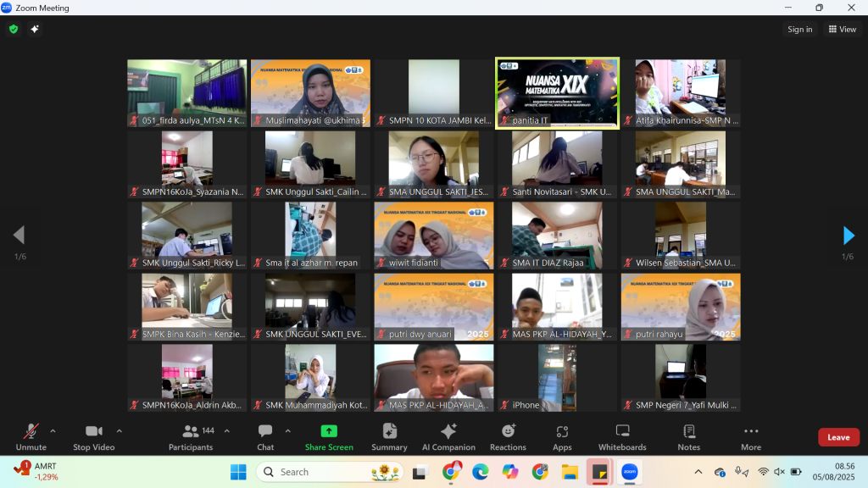
Task: Open the More options menu
Action: point(750,436)
